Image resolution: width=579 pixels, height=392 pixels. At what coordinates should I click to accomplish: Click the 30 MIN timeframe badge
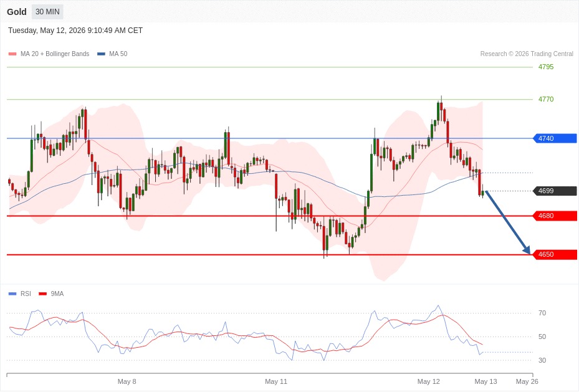(x=47, y=12)
